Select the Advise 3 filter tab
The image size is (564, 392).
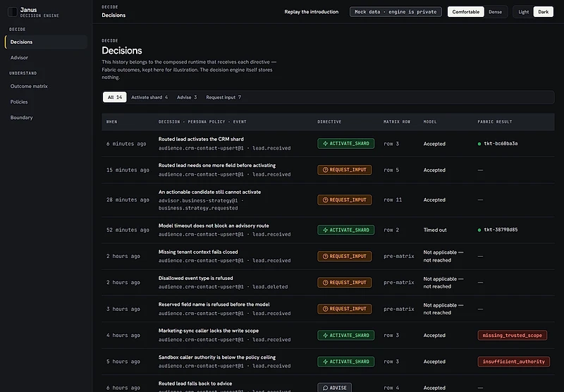187,97
